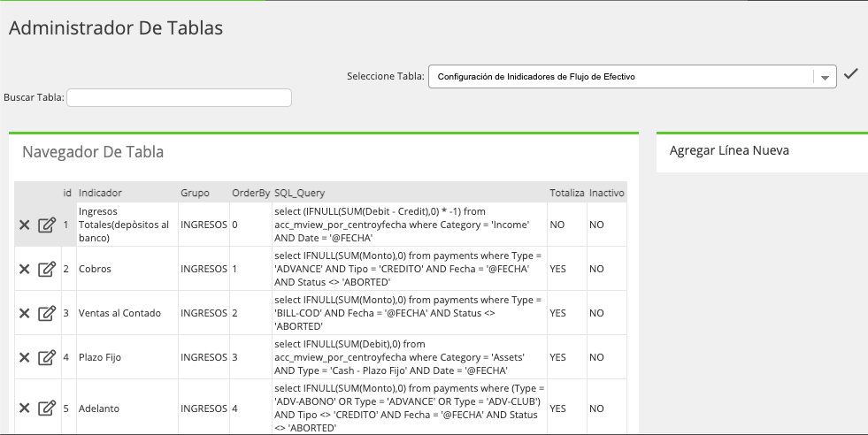
Task: Click Totaliza YES value in Cobros row
Action: [x=558, y=269]
